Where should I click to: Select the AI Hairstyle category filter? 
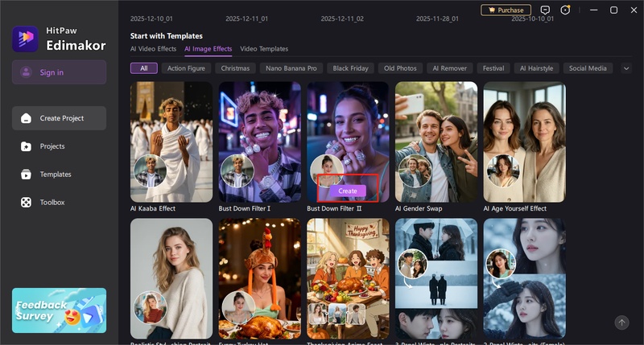[x=536, y=68]
